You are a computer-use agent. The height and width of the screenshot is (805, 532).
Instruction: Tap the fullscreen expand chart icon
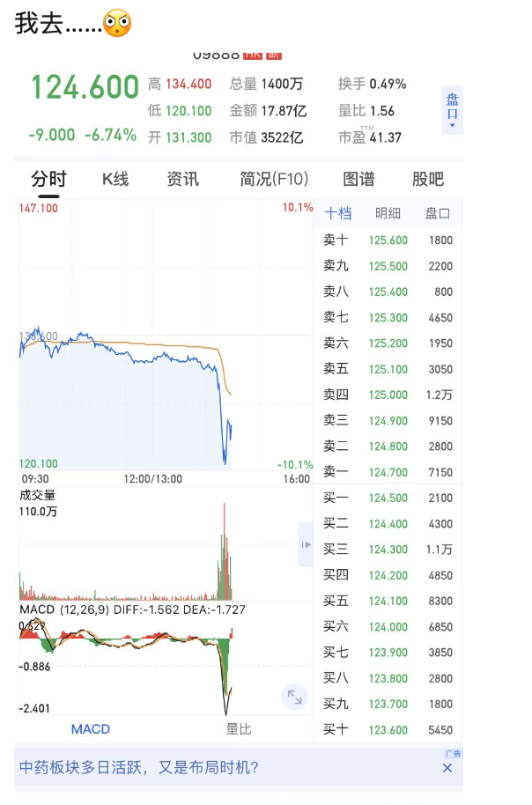[294, 698]
